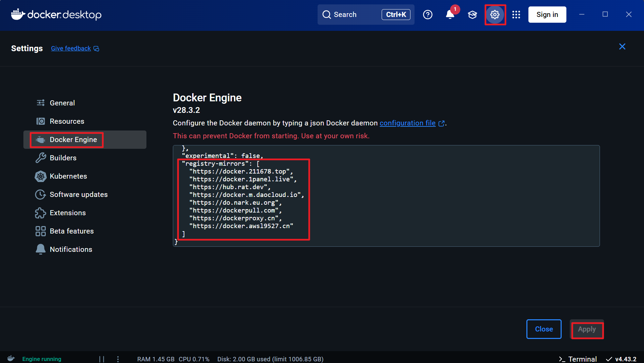Switch to Beta features section
The image size is (644, 363).
click(72, 231)
